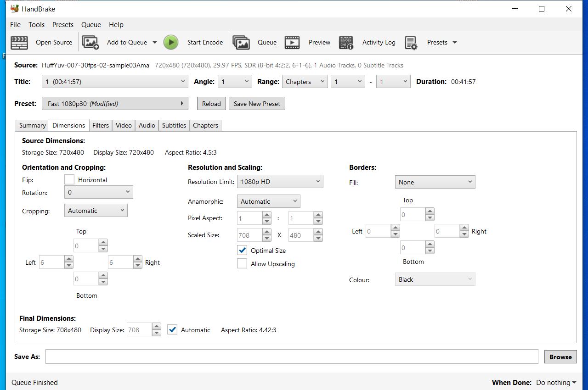Click the Browse button
The height and width of the screenshot is (390, 588).
click(560, 357)
